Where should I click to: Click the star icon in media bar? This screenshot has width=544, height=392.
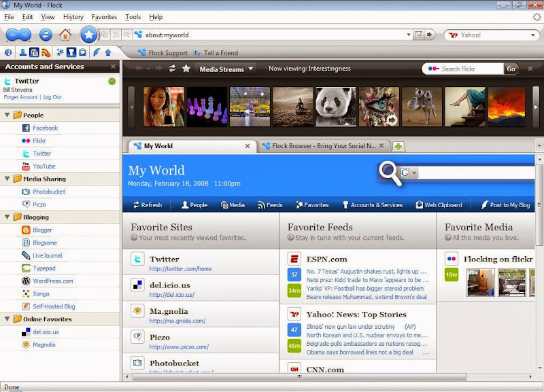pos(186,69)
